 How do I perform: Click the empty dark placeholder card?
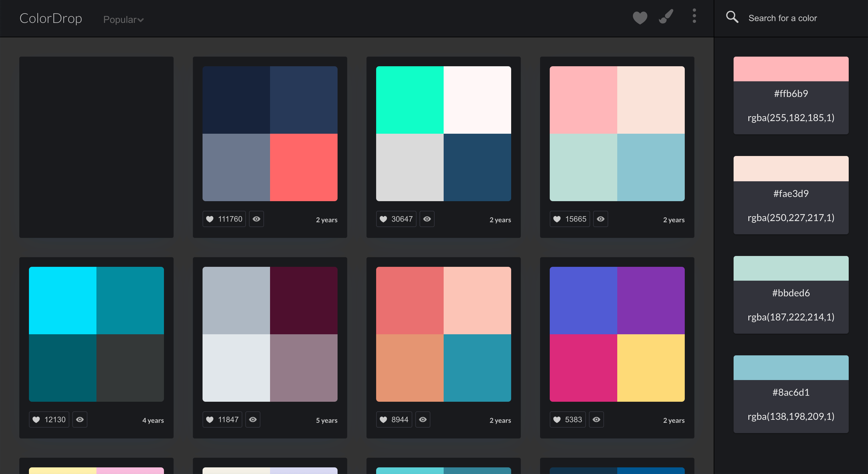click(96, 147)
